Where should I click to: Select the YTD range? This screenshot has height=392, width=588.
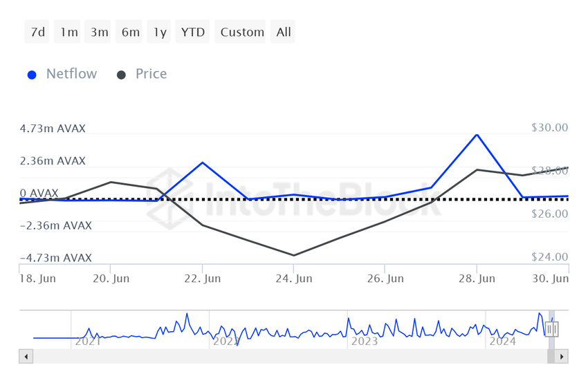click(x=193, y=32)
